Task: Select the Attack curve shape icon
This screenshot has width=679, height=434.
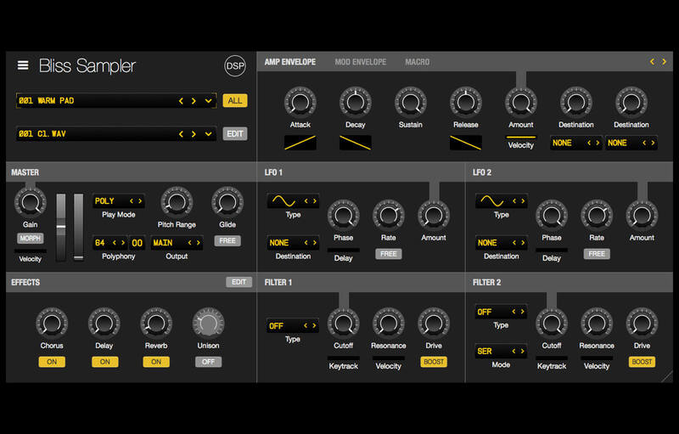Action: (300, 143)
